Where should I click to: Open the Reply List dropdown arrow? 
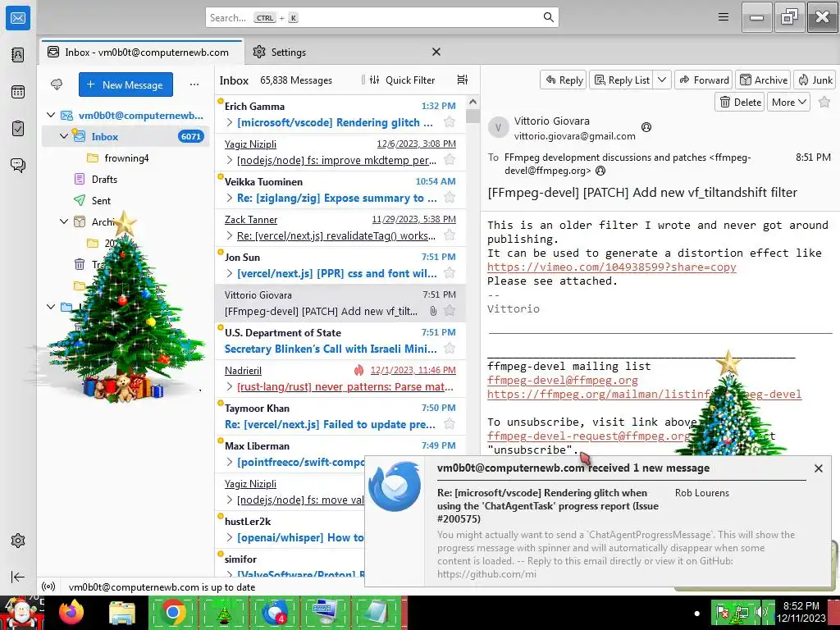click(662, 80)
